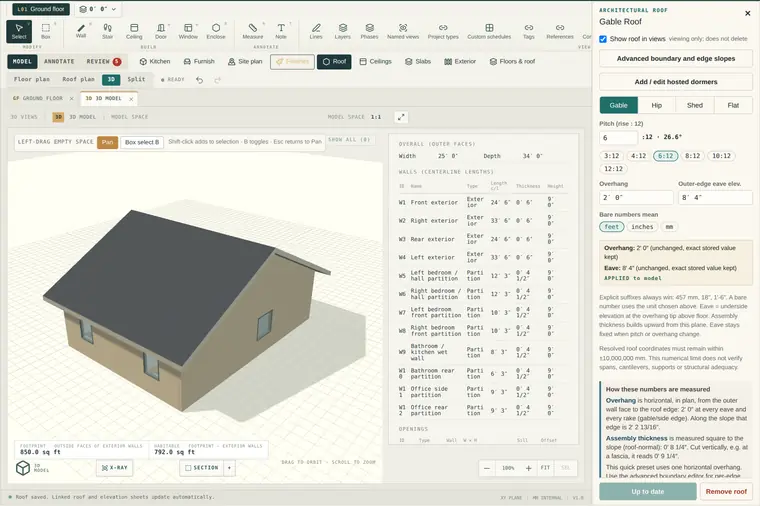Screen dimensions: 760x506
Task: Open Advanced boundary and edge slopes
Action: point(676,59)
